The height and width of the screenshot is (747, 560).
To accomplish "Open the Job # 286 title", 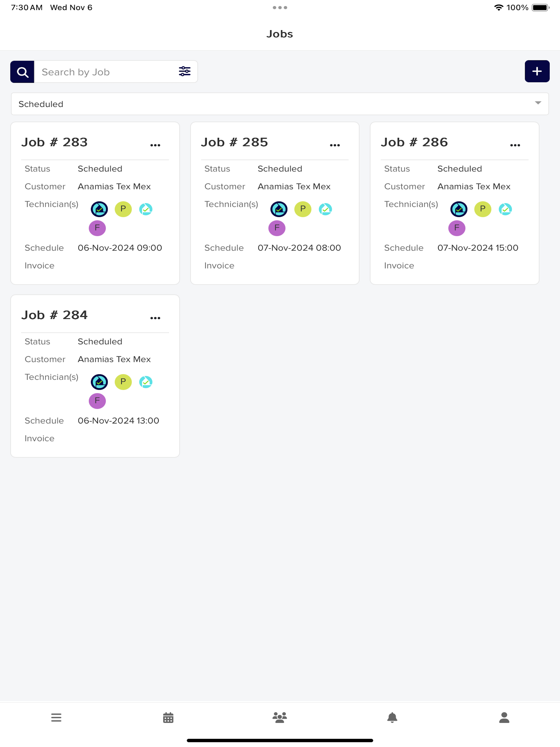I will [x=414, y=142].
